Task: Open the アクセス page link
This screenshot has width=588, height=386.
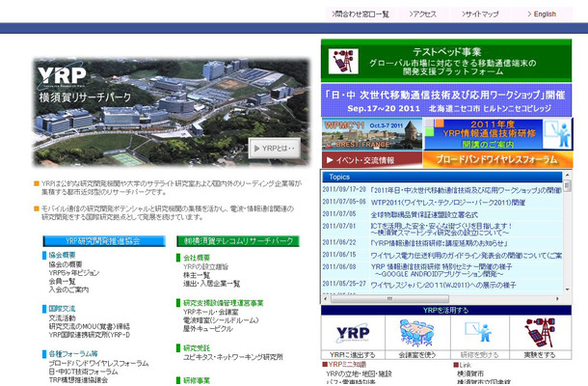Action: click(x=422, y=14)
